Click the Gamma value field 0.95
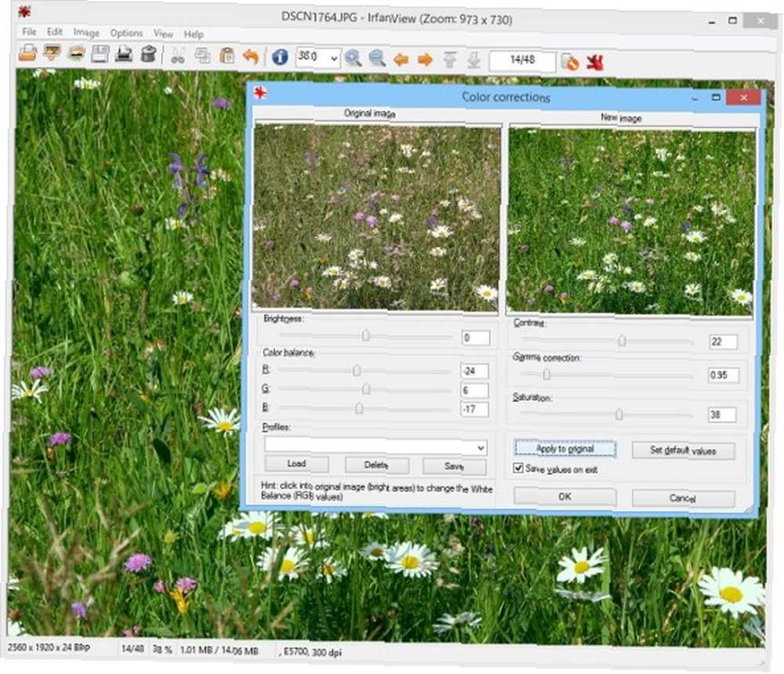The image size is (784, 674). coord(723,375)
